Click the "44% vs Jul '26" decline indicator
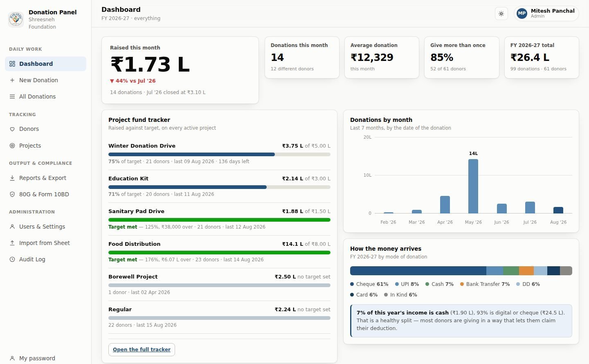Image resolution: width=589 pixels, height=364 pixels. [133, 81]
